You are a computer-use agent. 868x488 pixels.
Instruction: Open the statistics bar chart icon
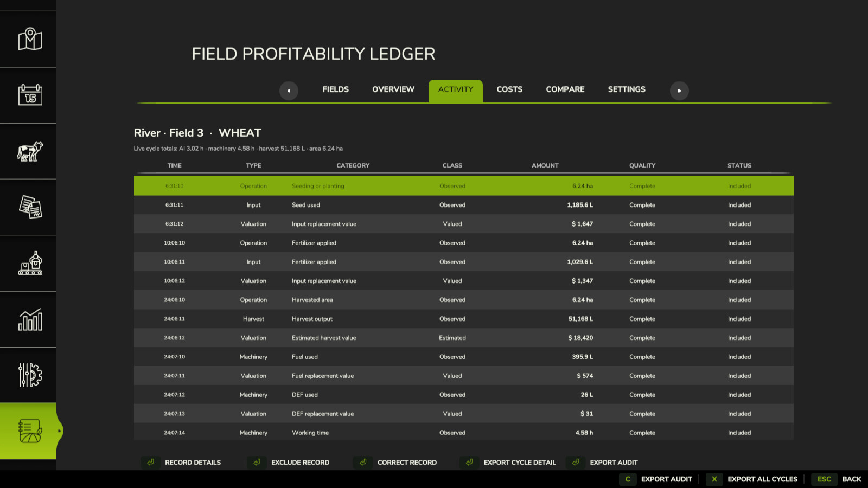[30, 319]
